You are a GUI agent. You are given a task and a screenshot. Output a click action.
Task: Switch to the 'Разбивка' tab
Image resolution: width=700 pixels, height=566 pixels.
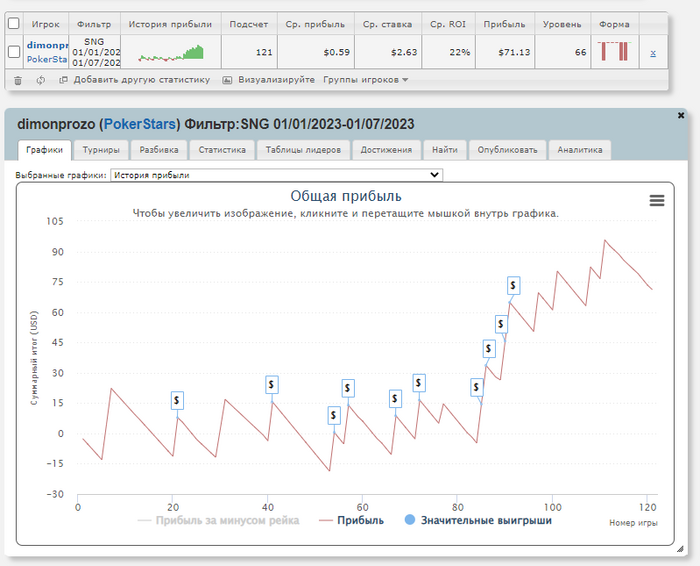(x=159, y=150)
